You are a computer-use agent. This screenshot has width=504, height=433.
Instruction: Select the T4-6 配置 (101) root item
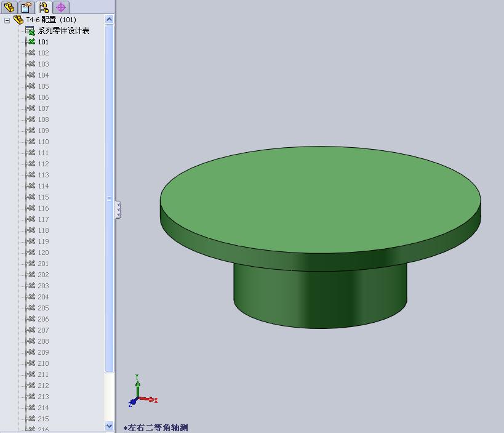tap(51, 20)
